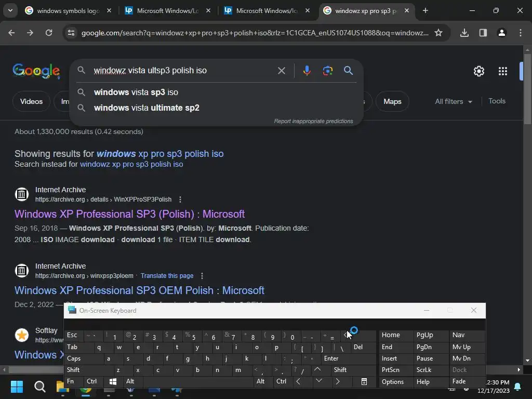532x399 pixels.
Task: Click the page vertical scrollbar thumb
Action: 527,89
